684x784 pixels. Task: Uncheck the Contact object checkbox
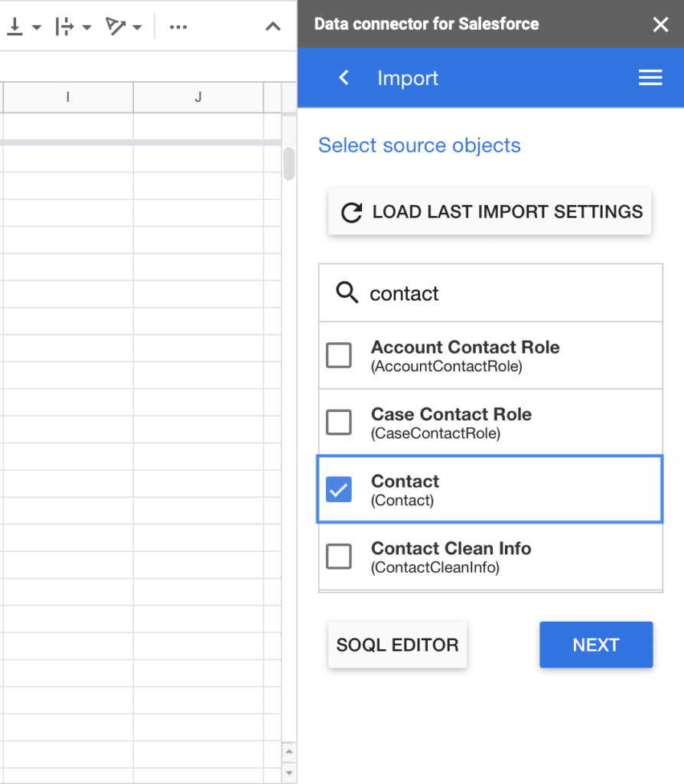(x=339, y=489)
